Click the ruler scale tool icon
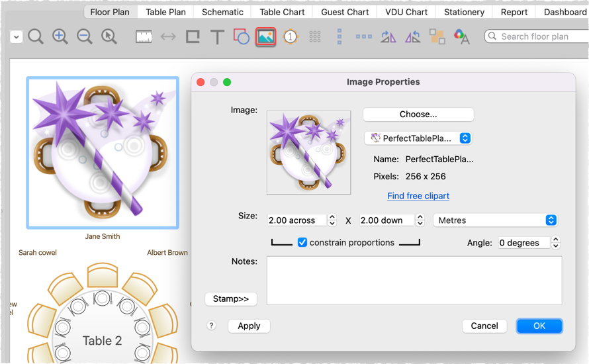 [x=144, y=37]
